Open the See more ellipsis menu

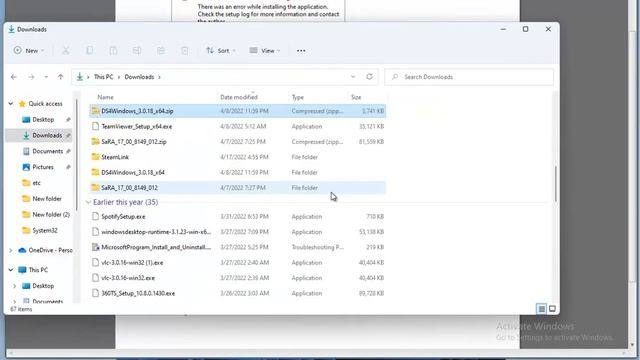tap(301, 51)
